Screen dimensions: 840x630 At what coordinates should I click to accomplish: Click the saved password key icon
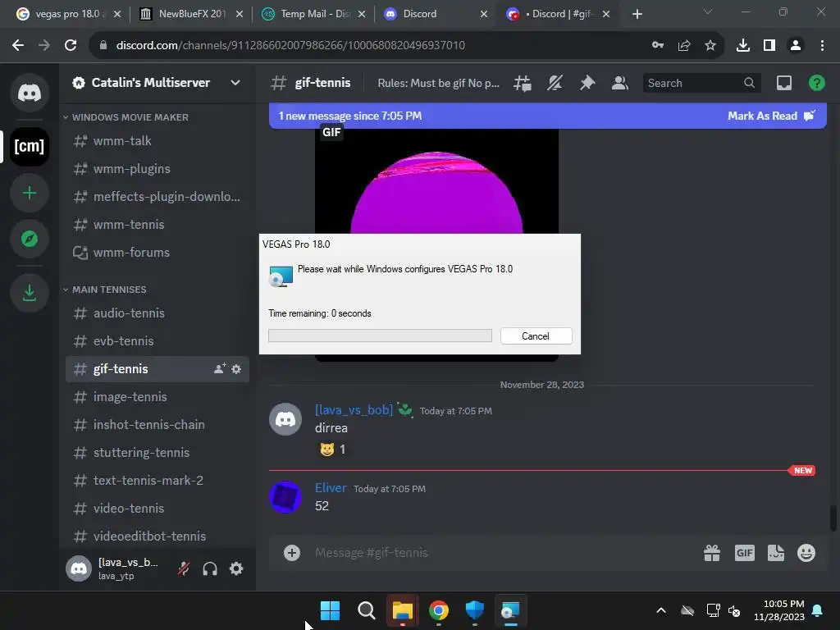[658, 45]
